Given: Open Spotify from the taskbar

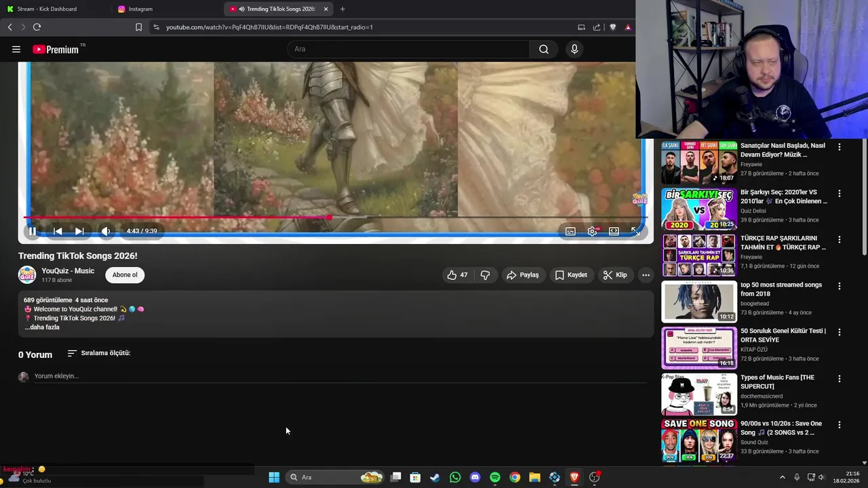Looking at the screenshot, I should coord(495,477).
